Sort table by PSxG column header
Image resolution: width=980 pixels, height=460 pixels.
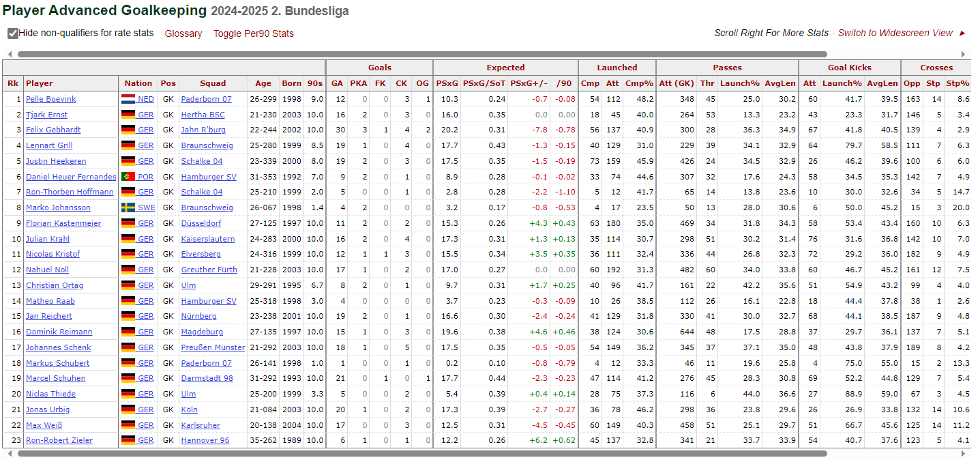pos(447,83)
